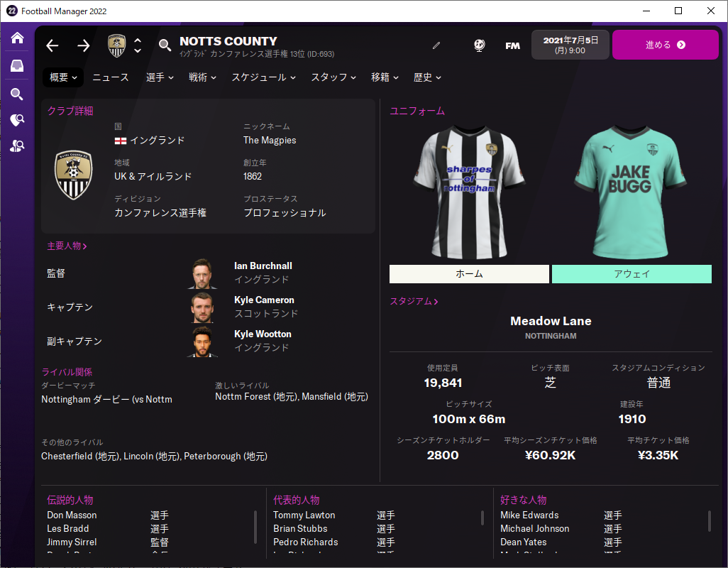Select the ホーム kit toggle

469,274
